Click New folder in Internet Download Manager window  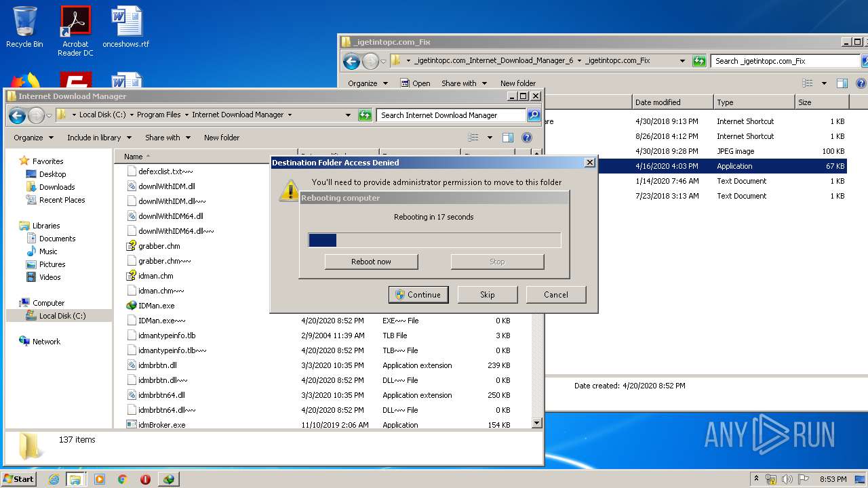point(222,138)
